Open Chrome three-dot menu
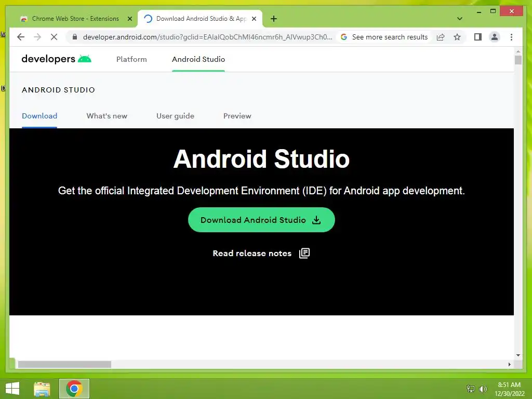 [511, 37]
